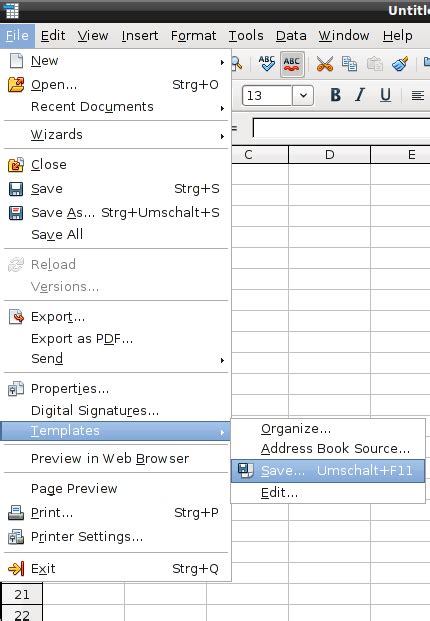Click the Properties icon in File menu
Image resolution: width=430 pixels, height=621 pixels.
point(16,389)
